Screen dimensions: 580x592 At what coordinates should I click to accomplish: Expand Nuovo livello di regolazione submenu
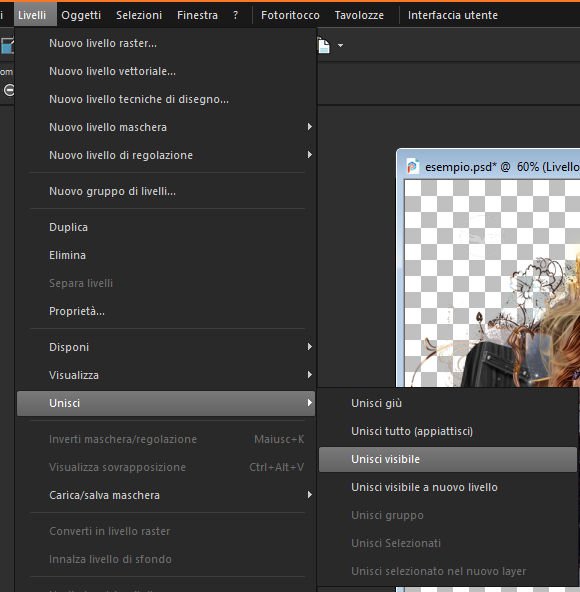[x=166, y=155]
